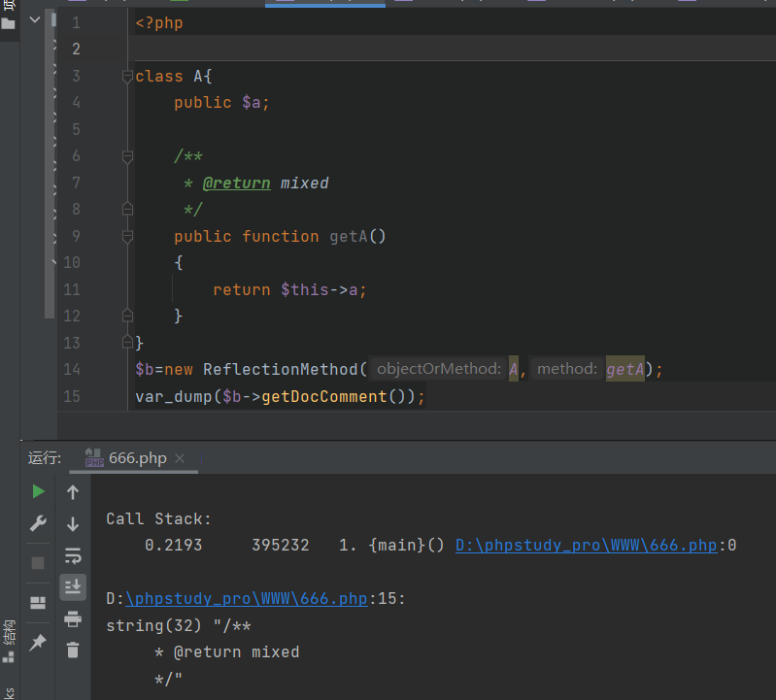Toggle scroll to end of console

(73, 586)
